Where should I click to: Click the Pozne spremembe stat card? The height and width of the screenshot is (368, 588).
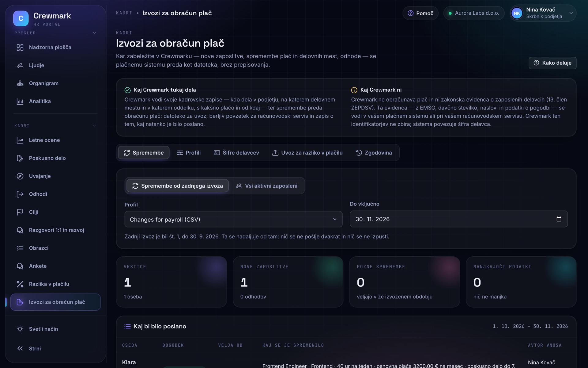[x=405, y=282]
